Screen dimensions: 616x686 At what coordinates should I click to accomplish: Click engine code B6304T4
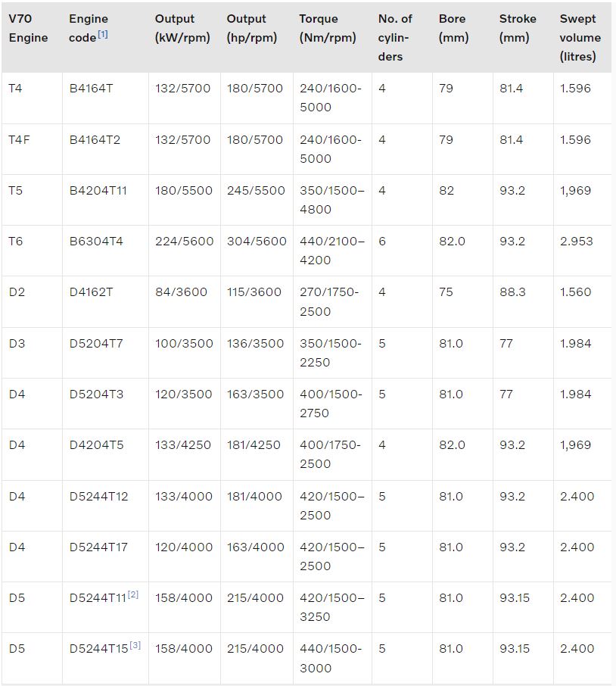[96, 242]
